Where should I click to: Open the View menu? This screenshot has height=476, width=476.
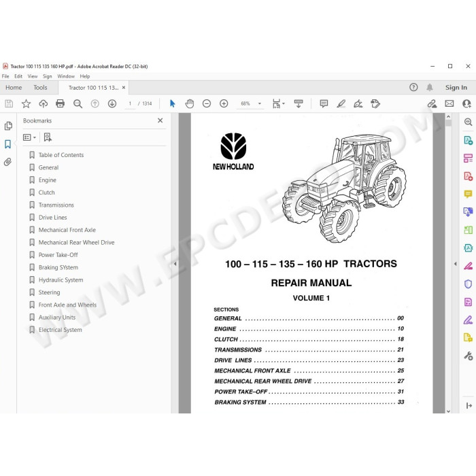(33, 76)
